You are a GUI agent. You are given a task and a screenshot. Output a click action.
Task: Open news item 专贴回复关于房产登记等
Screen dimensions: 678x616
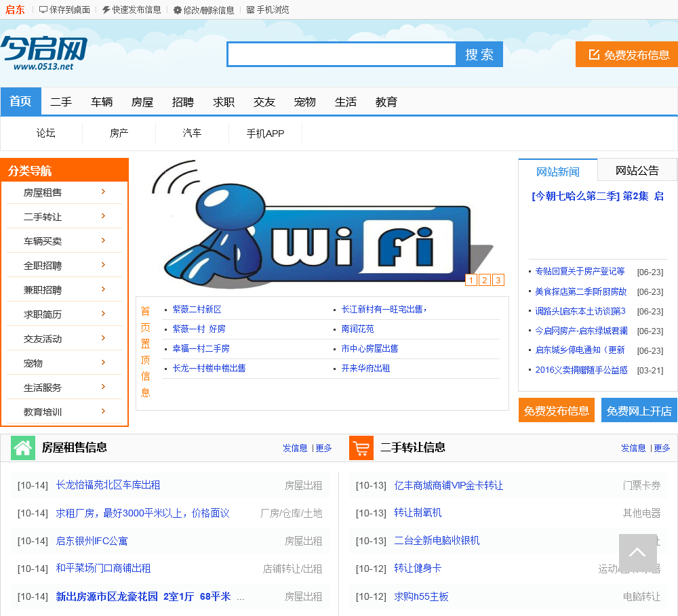580,272
